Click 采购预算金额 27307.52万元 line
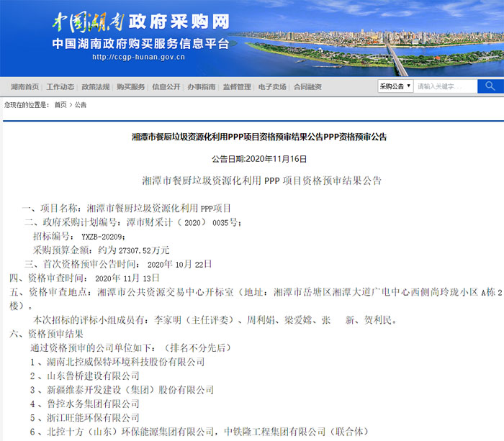Image resolution: width=504 pixels, height=441 pixels. pyautogui.click(x=101, y=250)
